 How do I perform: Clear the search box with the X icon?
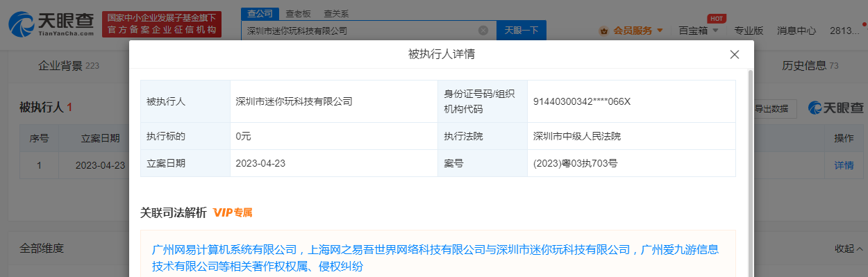[x=483, y=31]
